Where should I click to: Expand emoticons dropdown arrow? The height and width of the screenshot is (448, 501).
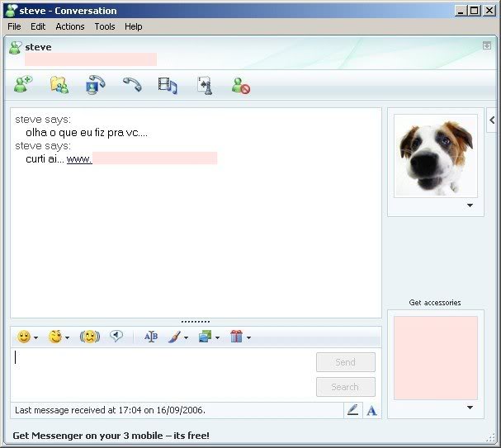pyautogui.click(x=35, y=337)
